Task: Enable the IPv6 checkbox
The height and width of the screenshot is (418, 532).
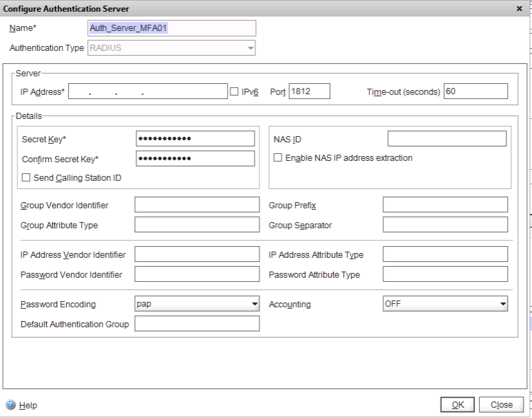Action: (234, 91)
